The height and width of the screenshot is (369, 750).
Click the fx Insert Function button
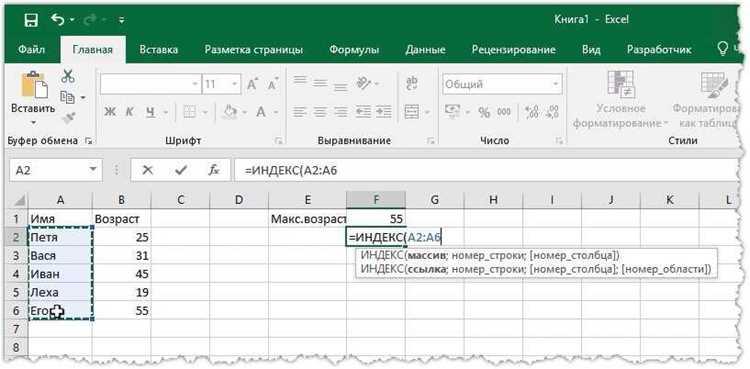[x=213, y=170]
